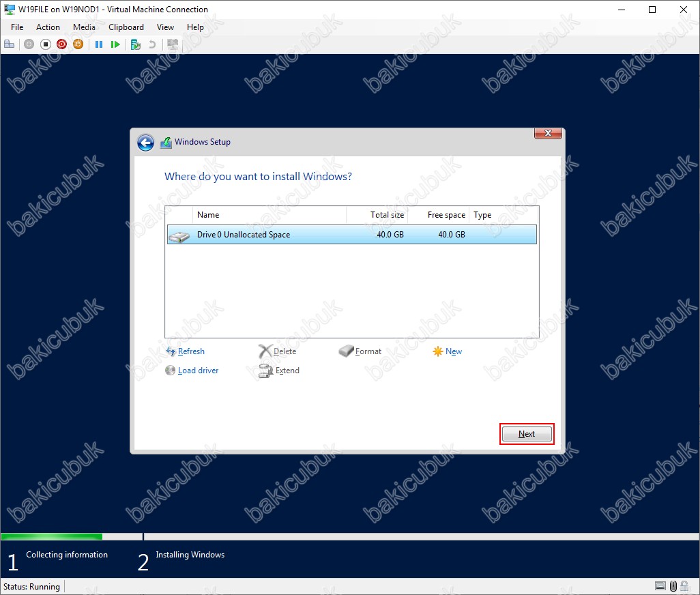
Task: Click the Windows Setup title icon
Action: pyautogui.click(x=166, y=143)
